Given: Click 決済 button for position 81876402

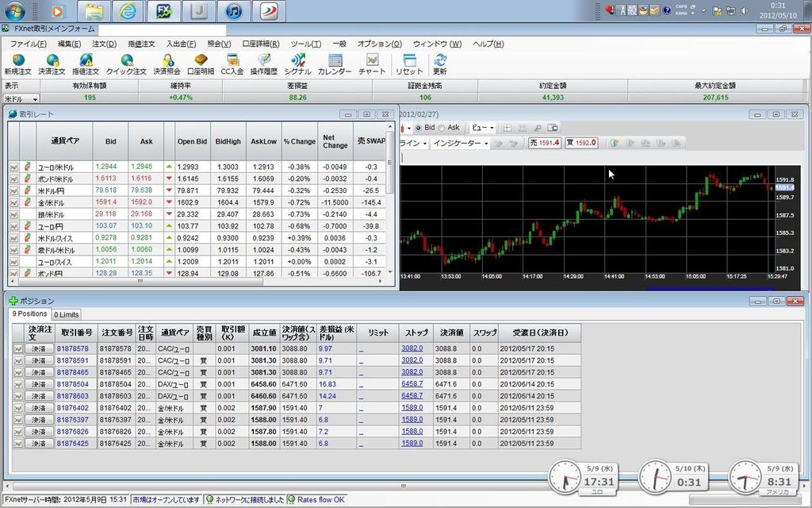Looking at the screenshot, I should click(x=39, y=409).
